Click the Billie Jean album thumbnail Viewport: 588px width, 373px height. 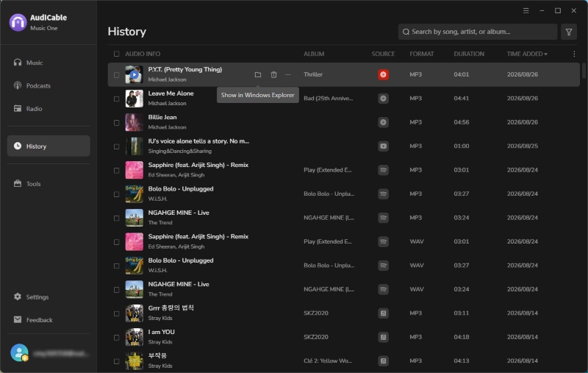pyautogui.click(x=135, y=122)
